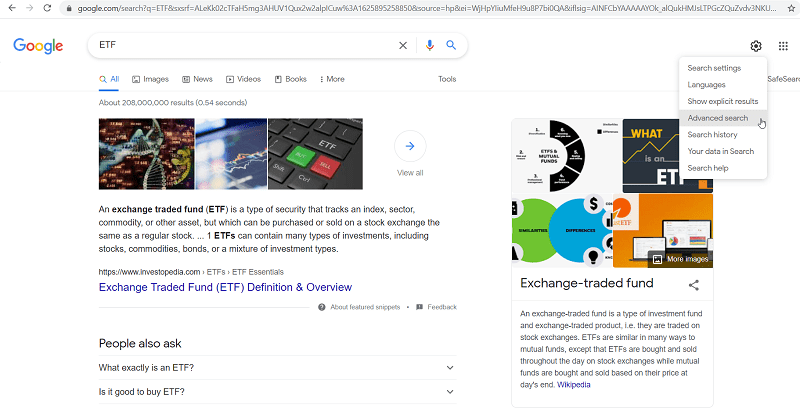The width and height of the screenshot is (800, 408).
Task: Click the Wikipedia link in knowledge panel
Action: click(x=573, y=385)
